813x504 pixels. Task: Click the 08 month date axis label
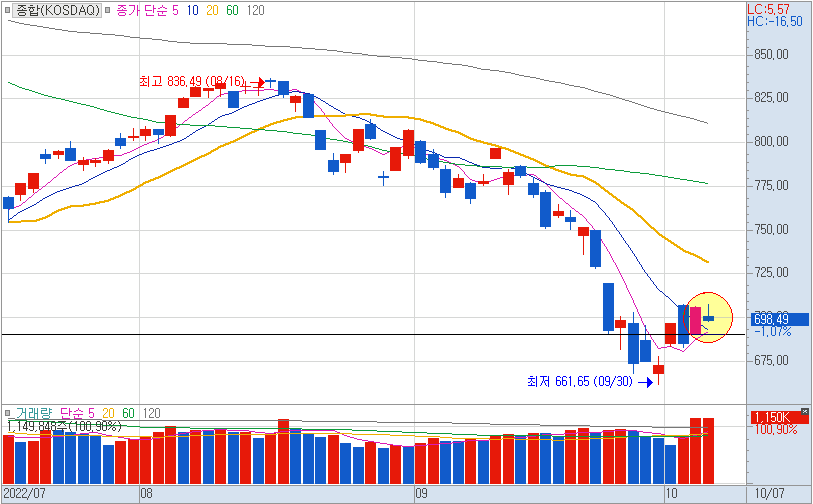146,493
